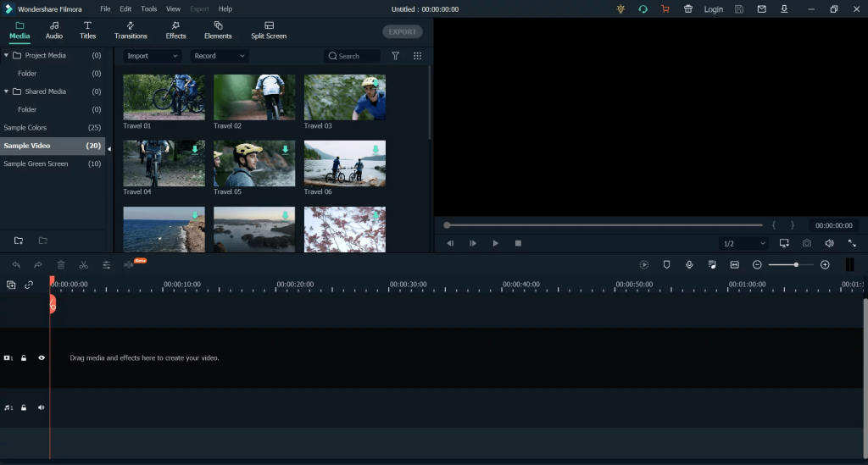
Task: Toggle video track visibility eye icon
Action: 42,358
